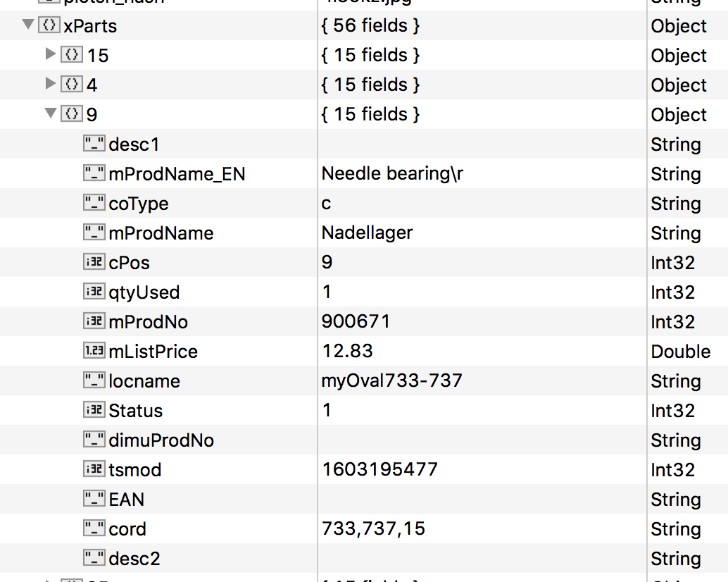Click the string icon beside desc1
This screenshot has height=582, width=728.
[x=94, y=144]
